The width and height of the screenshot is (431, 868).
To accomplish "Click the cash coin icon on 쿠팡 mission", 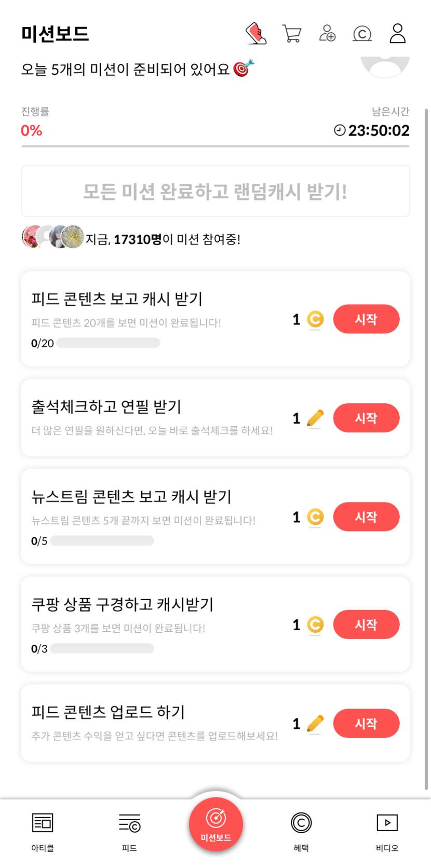I will point(315,625).
